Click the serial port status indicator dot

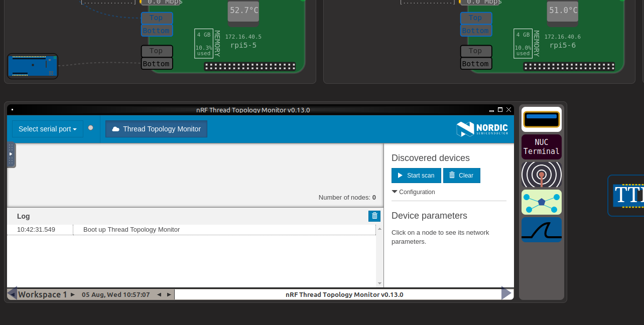[x=91, y=128]
